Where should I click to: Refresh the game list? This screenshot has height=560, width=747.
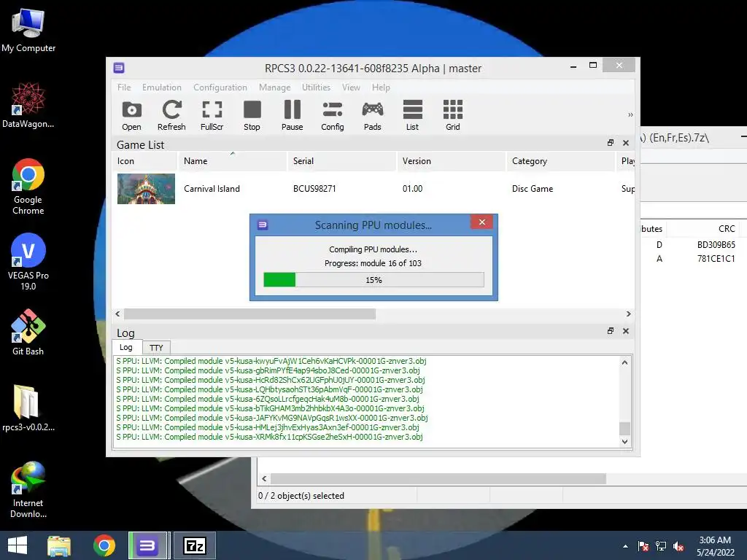pyautogui.click(x=171, y=115)
